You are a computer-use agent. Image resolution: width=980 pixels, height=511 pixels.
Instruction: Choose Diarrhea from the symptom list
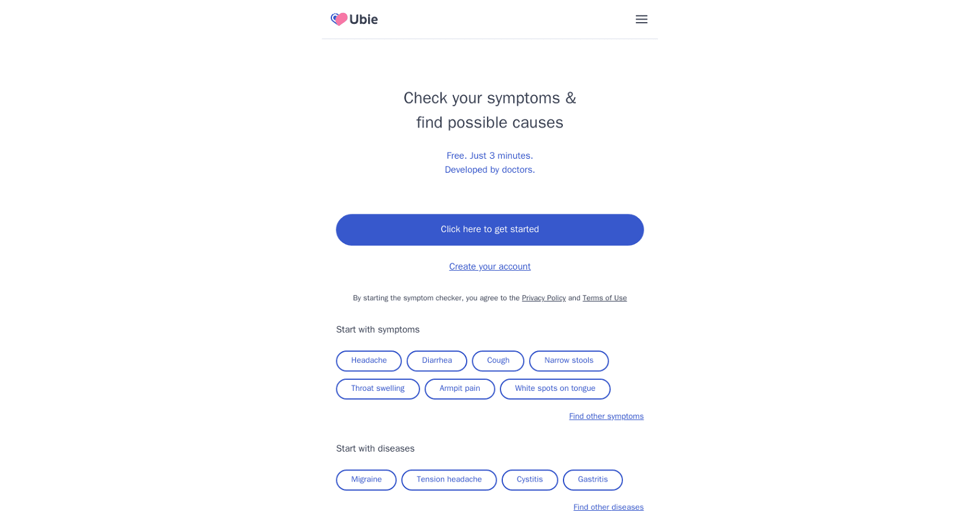[x=436, y=361]
